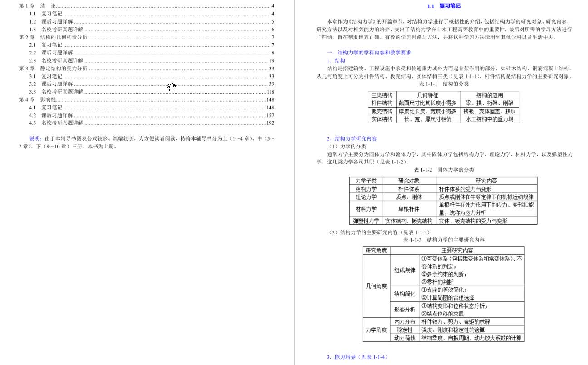Open contents entry '1.3 名校考研真题详解'
The width and height of the screenshot is (588, 365).
point(152,29)
